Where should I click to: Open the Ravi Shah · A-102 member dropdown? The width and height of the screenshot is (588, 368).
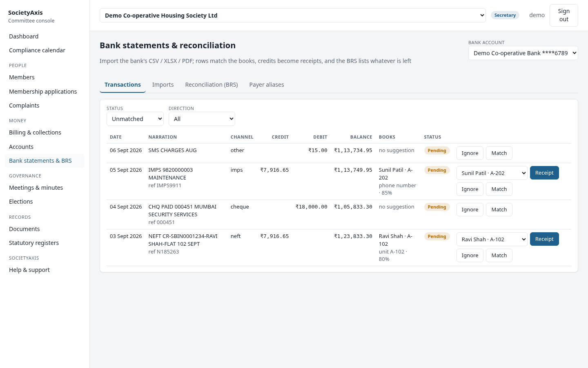point(492,239)
